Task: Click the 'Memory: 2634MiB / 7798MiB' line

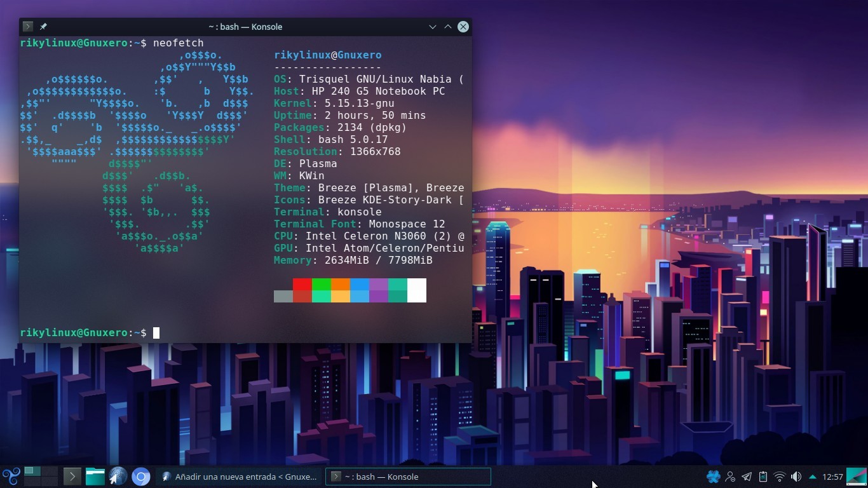Action: coord(353,261)
